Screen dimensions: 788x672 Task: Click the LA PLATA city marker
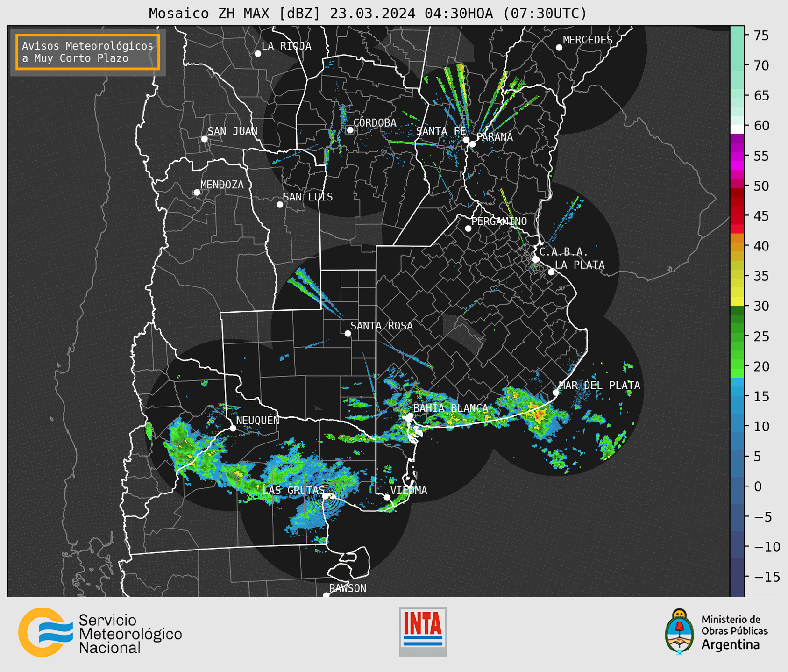551,272
